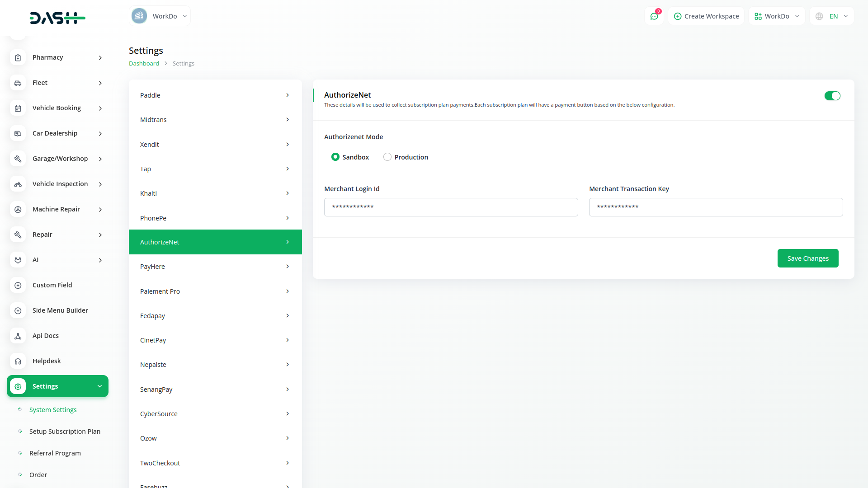
Task: Select Setup Subscription Plan submenu item
Action: (65, 432)
